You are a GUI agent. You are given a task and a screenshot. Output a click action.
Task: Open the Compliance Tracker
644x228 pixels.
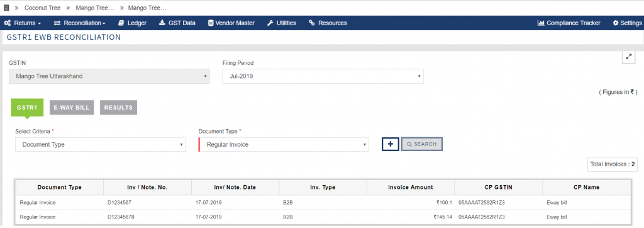tap(569, 23)
